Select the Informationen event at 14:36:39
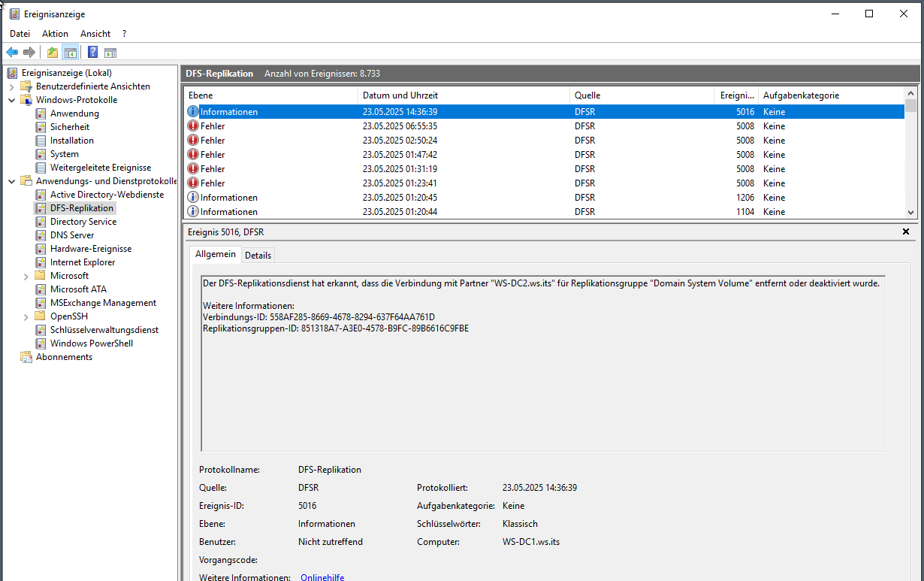The image size is (924, 581). click(x=545, y=112)
